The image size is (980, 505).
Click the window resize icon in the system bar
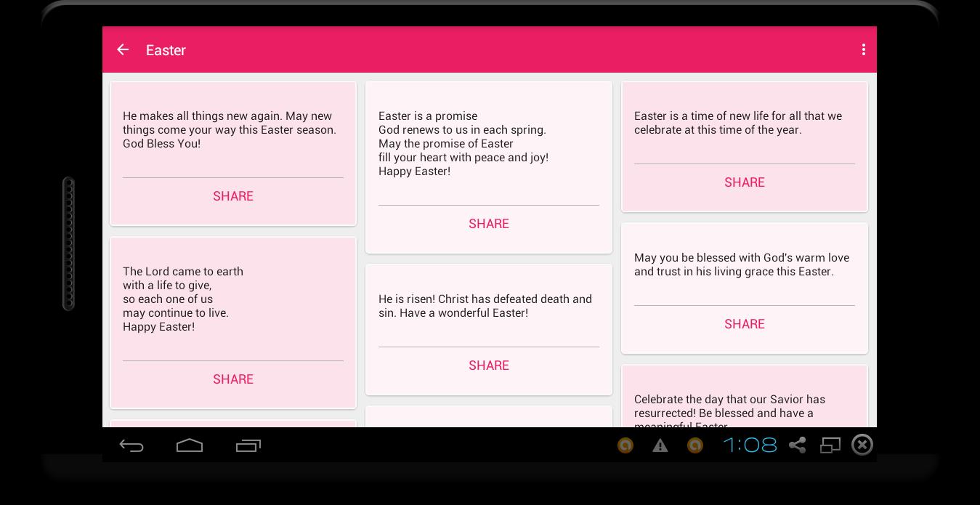pyautogui.click(x=830, y=445)
